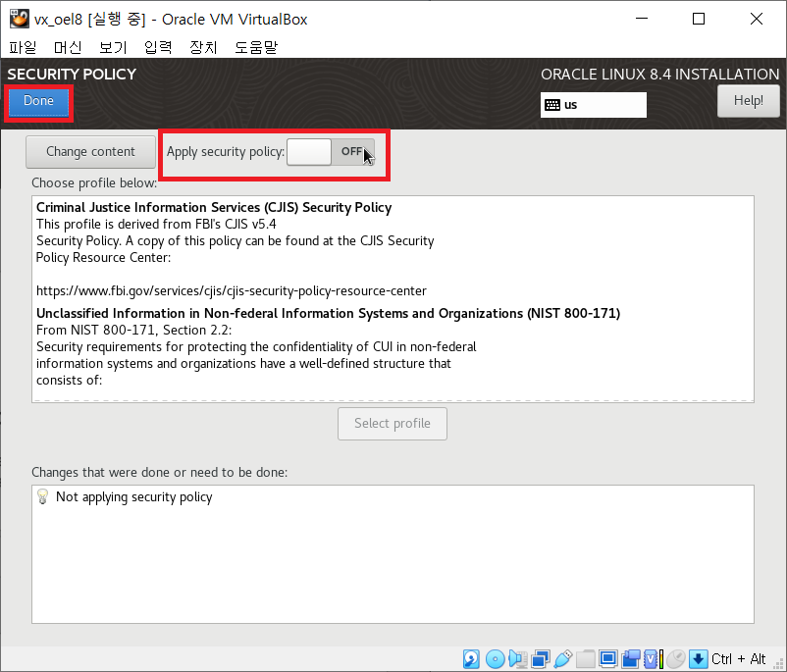Click the shared folders status icon
787x672 pixels.
(x=585, y=659)
